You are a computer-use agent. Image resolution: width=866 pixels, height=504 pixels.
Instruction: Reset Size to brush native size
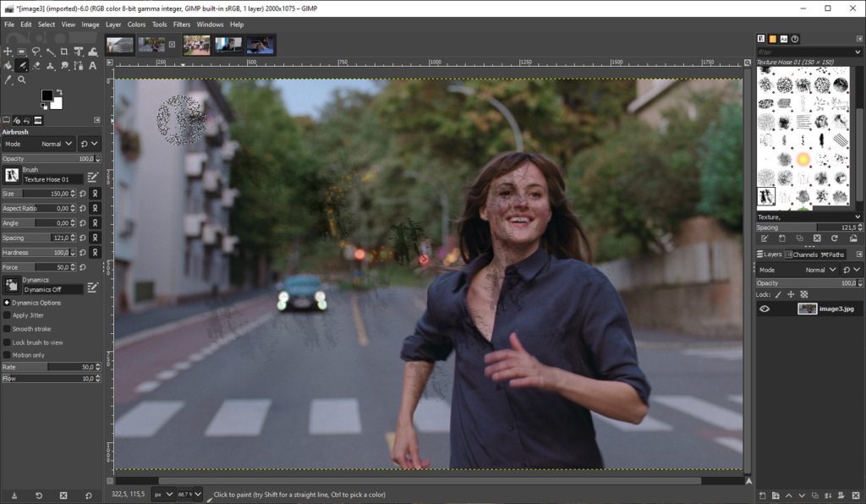83,194
